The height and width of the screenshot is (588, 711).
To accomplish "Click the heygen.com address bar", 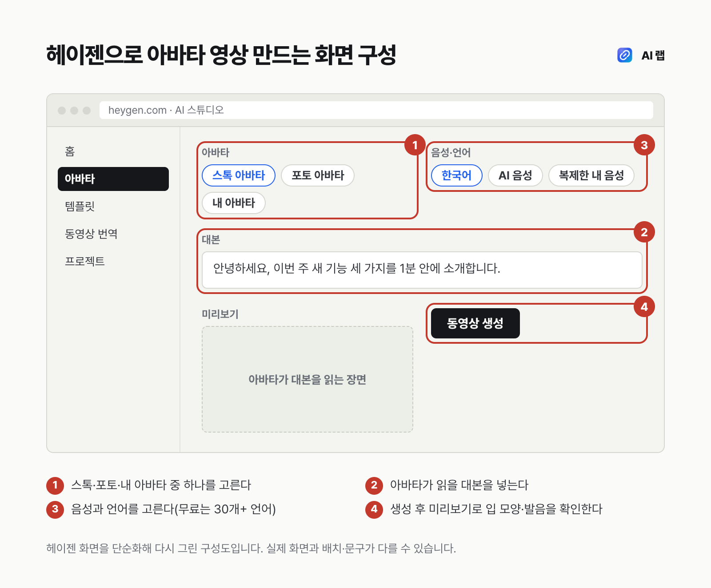I will (376, 110).
